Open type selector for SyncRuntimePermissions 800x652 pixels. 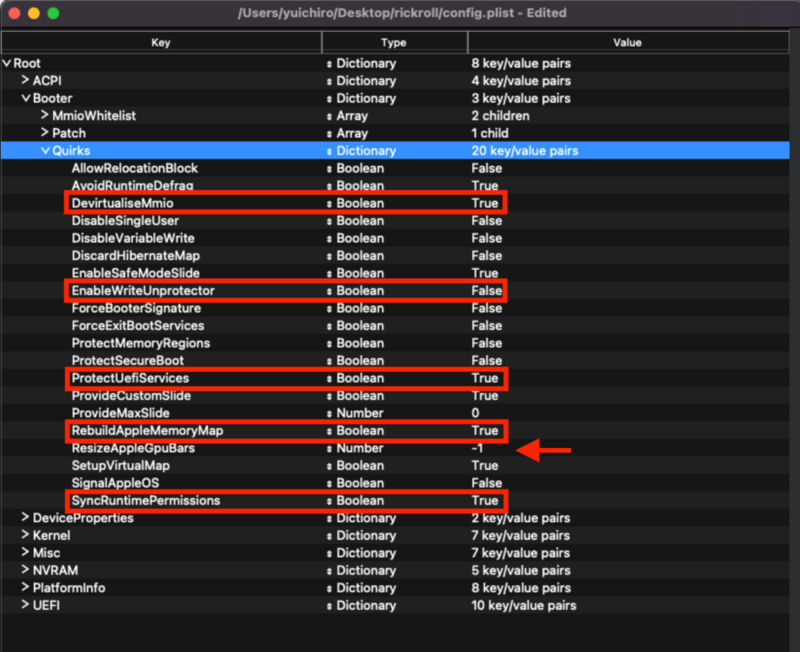(329, 501)
